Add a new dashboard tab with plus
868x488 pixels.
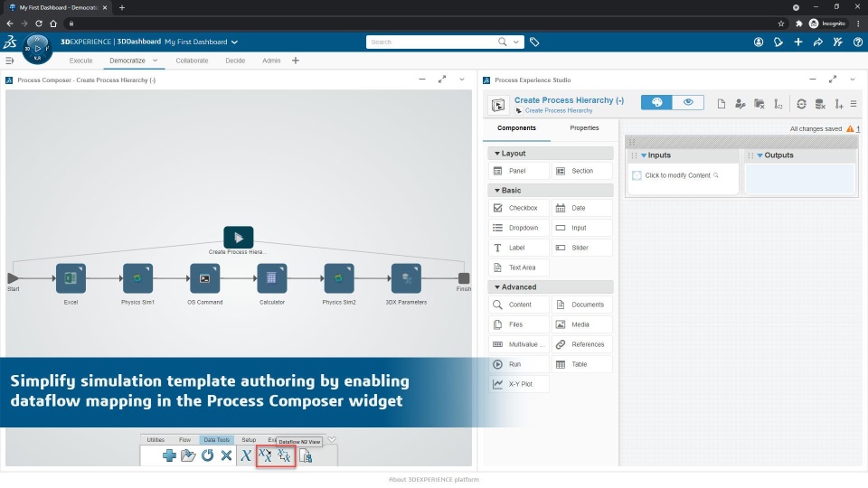click(x=296, y=61)
